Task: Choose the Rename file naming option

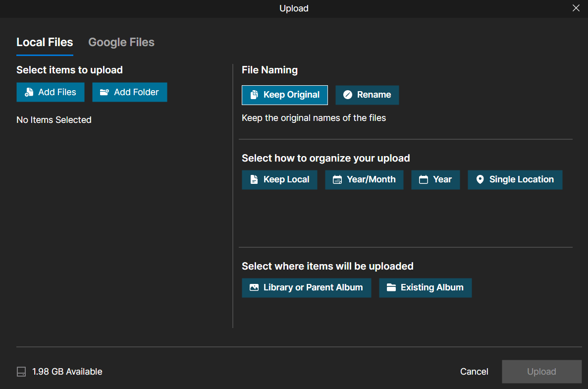Action: pyautogui.click(x=367, y=95)
